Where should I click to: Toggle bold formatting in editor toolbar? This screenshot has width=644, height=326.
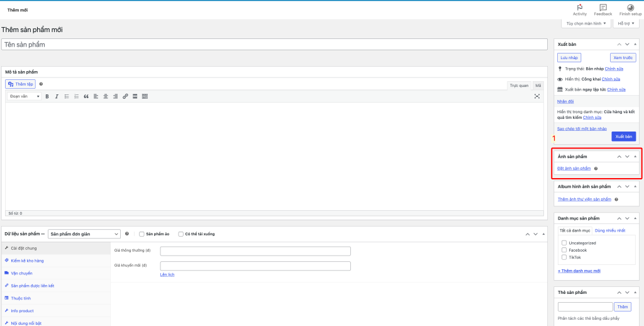[47, 96]
